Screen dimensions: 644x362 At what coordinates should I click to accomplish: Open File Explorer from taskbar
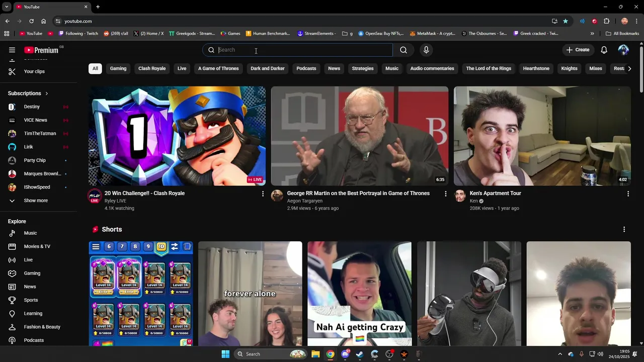pos(315,354)
